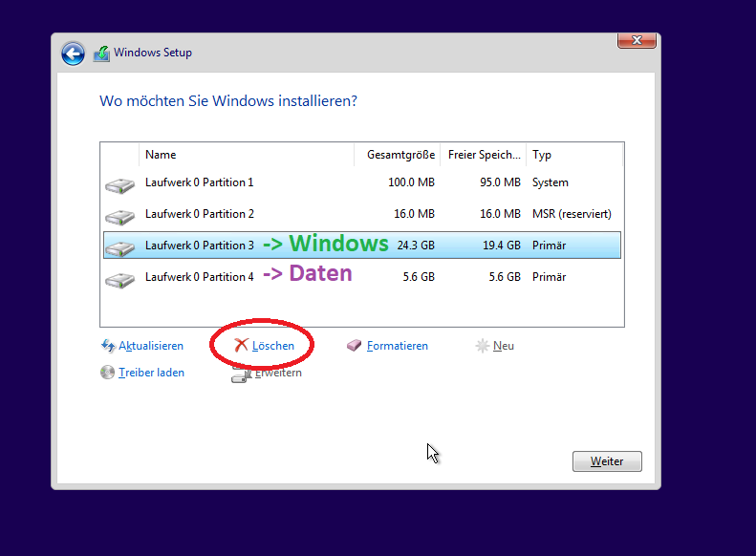Viewport: 756px width, 556px height.
Task: Select the Neu link
Action: tap(504, 346)
